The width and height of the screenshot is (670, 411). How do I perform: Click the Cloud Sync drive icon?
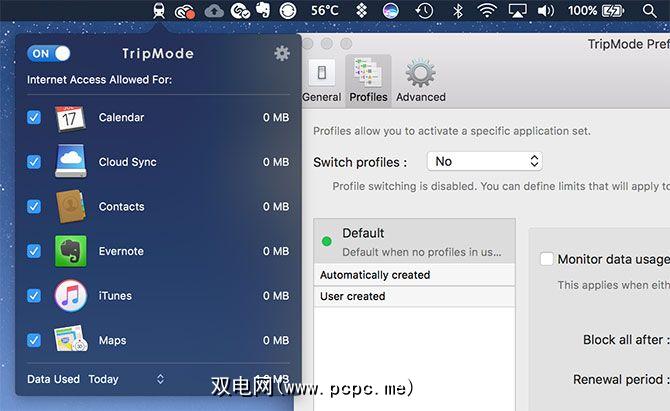pyautogui.click(x=71, y=161)
